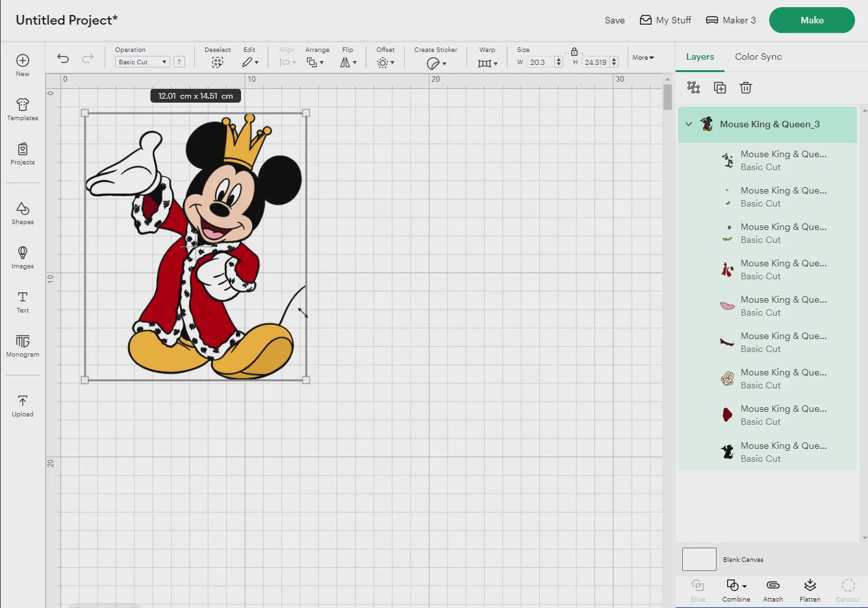The height and width of the screenshot is (608, 868).
Task: Select the red robe layer thumbnail
Action: [x=728, y=269]
